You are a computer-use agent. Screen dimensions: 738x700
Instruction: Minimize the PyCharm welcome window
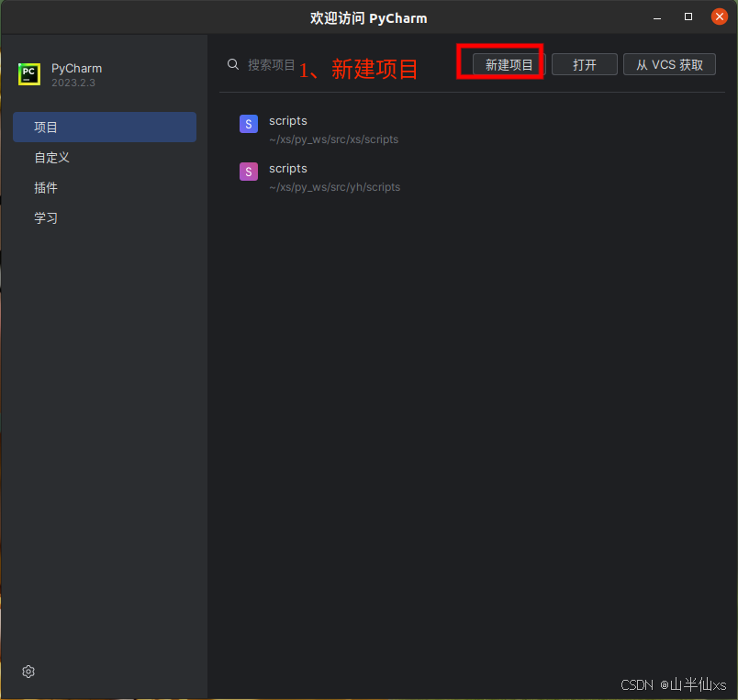coord(657,17)
